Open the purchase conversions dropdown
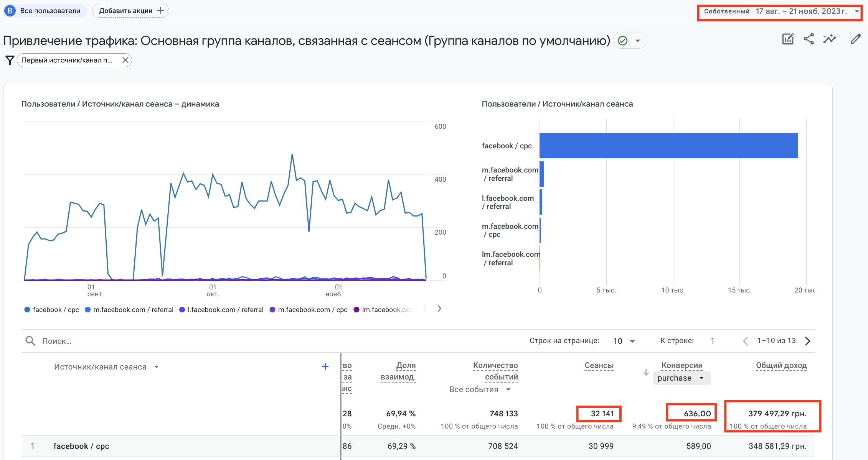This screenshot has height=460, width=868. click(x=682, y=378)
